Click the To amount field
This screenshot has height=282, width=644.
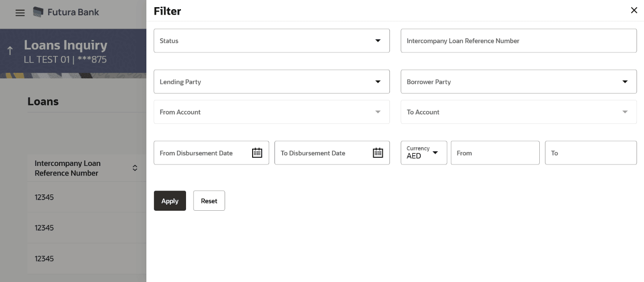[x=591, y=153]
